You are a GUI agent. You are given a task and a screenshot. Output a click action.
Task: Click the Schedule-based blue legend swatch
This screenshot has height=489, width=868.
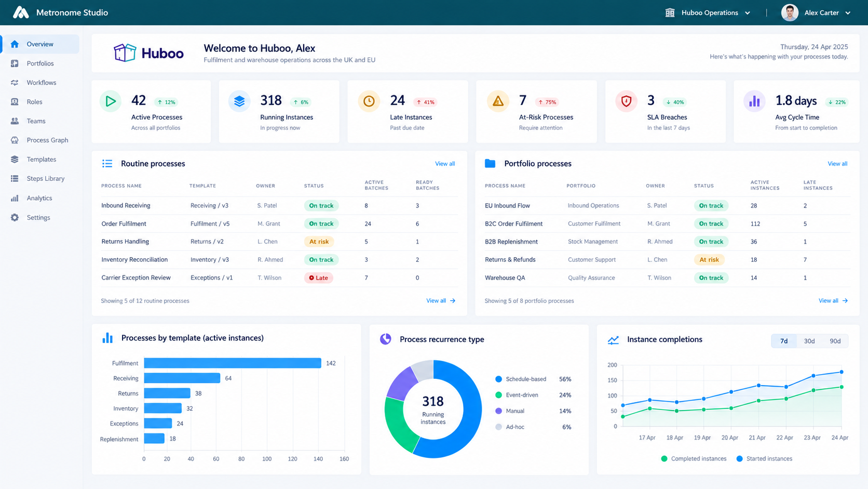[498, 379]
